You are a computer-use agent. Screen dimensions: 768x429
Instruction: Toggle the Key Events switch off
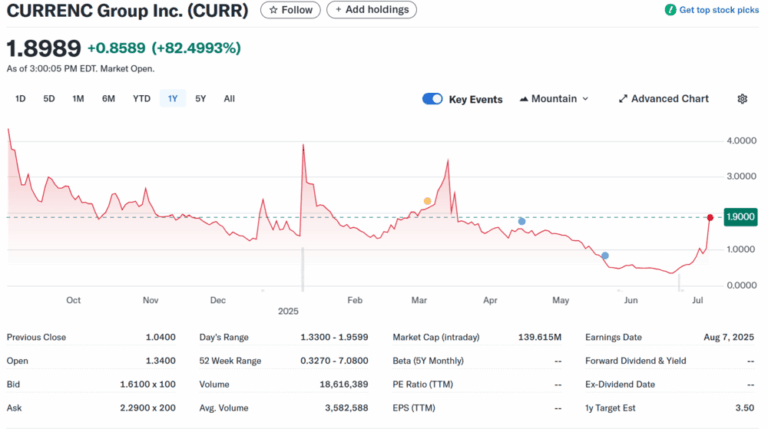click(x=432, y=99)
